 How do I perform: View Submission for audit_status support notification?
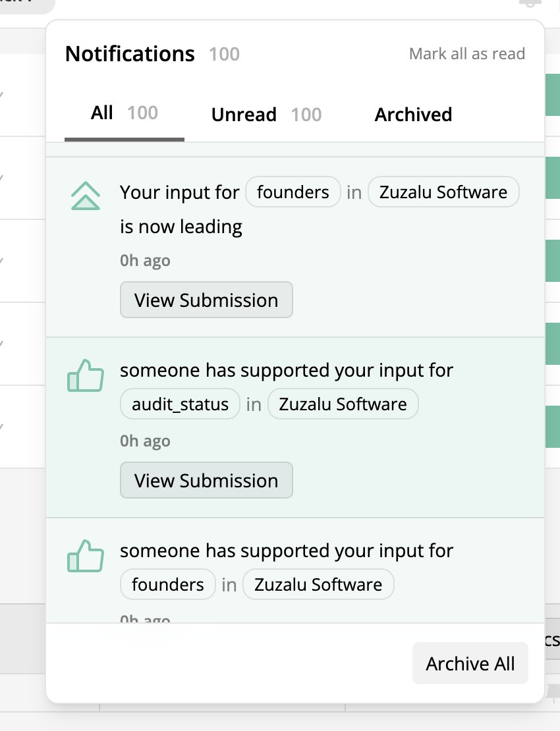206,480
